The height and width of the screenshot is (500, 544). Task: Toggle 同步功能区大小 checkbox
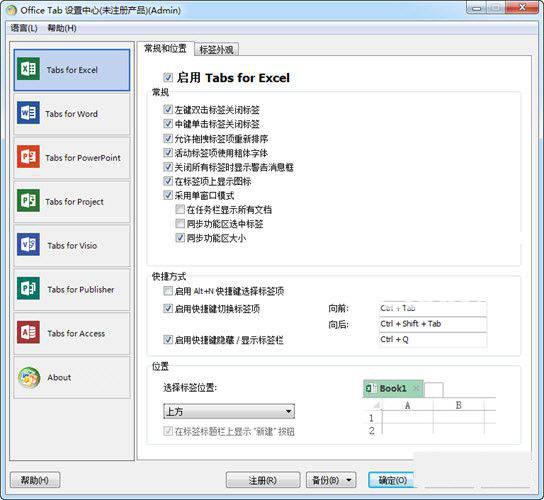point(180,238)
